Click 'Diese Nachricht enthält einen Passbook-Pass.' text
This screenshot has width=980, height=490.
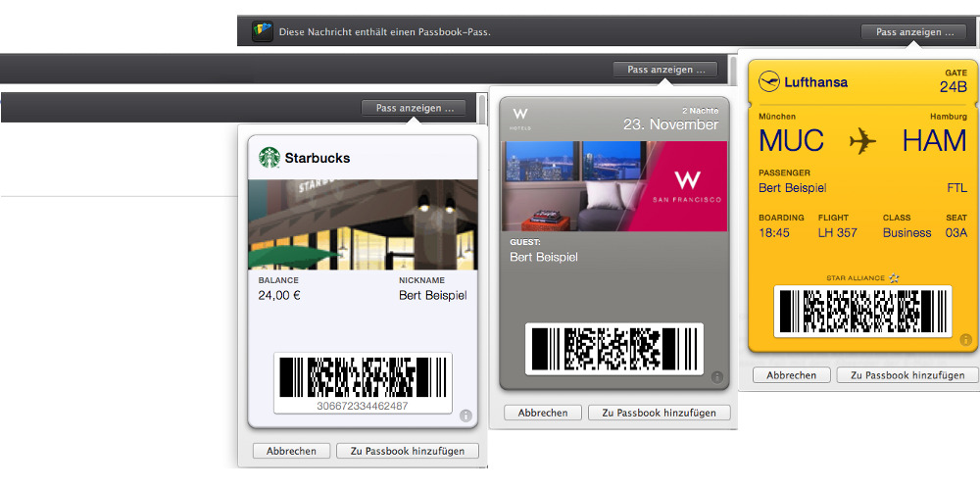385,32
